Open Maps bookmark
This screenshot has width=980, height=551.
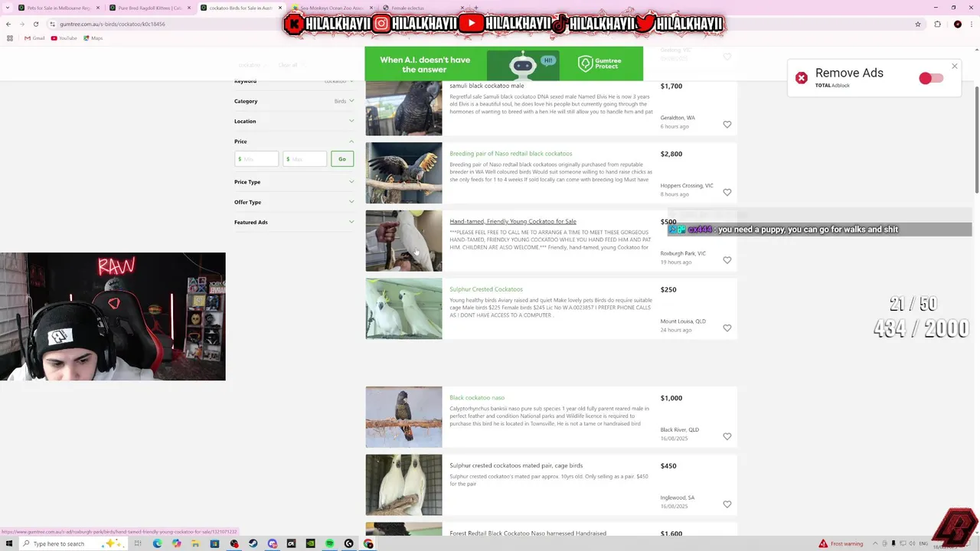click(93, 38)
